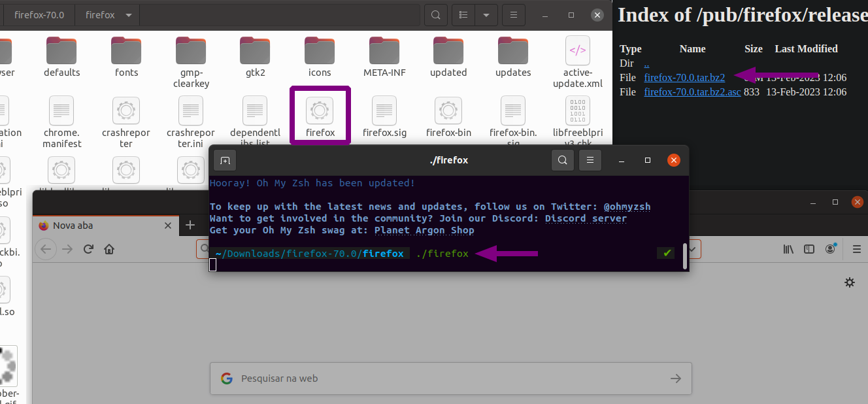Open the Firefox account icon
This screenshot has width=868, height=404.
830,249
